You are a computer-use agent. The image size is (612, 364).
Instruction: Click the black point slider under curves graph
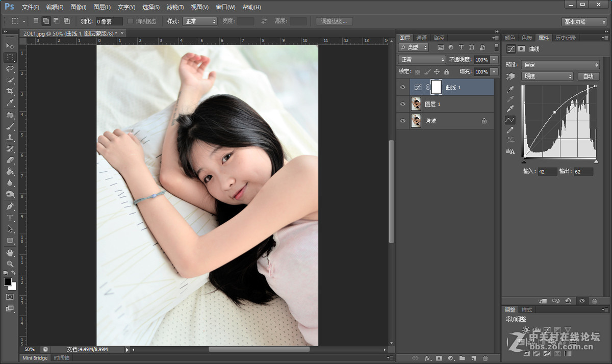[524, 161]
